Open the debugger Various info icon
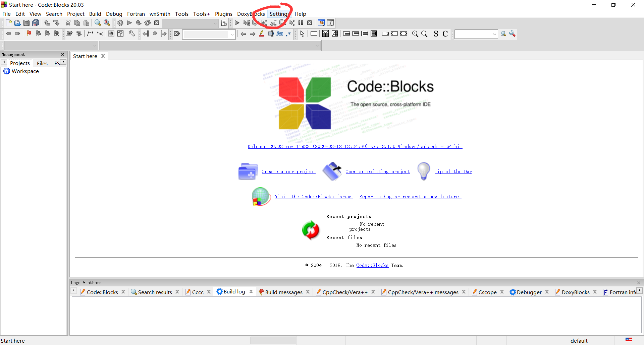This screenshot has height=345, width=644. point(330,23)
